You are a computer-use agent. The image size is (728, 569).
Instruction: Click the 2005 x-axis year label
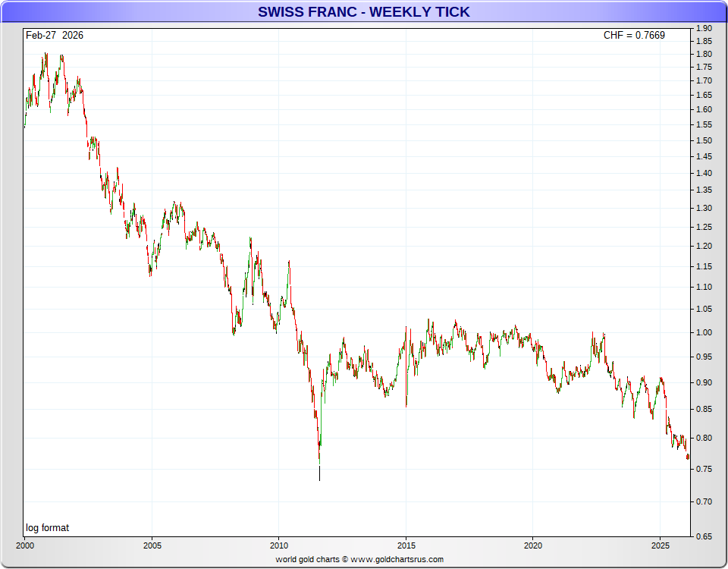[152, 545]
